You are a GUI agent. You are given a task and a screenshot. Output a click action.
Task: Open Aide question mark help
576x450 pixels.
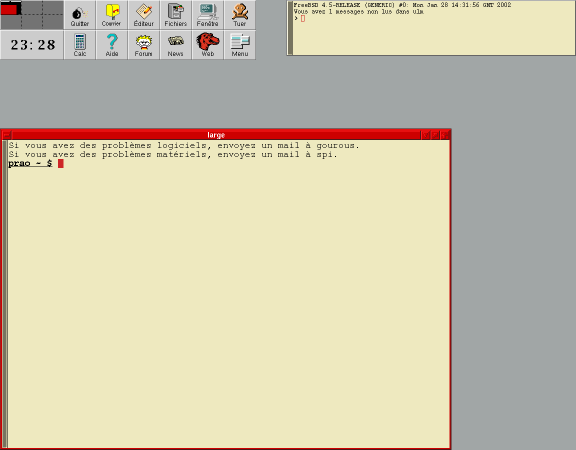(x=112, y=45)
